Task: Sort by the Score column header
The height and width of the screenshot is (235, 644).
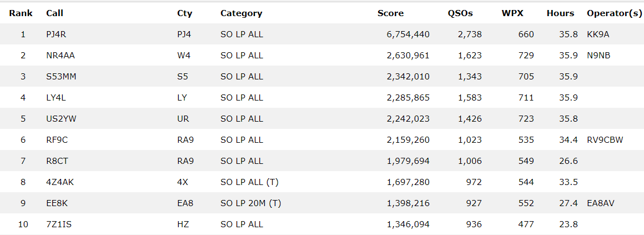Action: [x=390, y=13]
